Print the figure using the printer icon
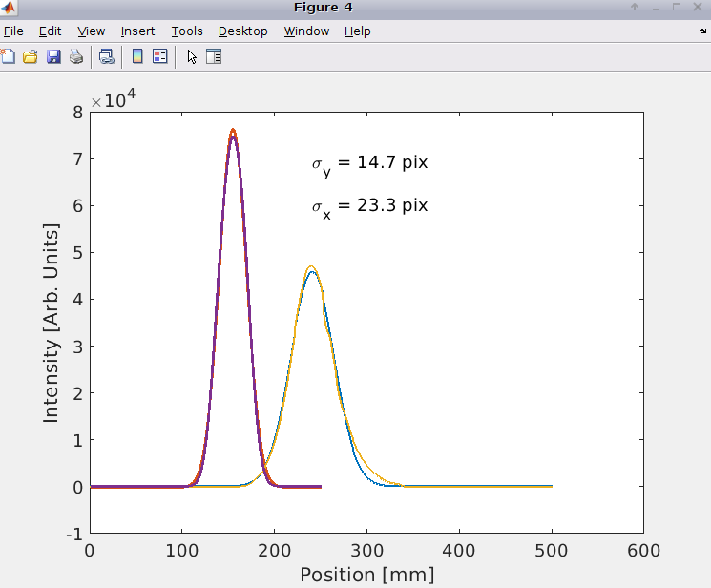This screenshot has height=588, width=711. point(76,56)
